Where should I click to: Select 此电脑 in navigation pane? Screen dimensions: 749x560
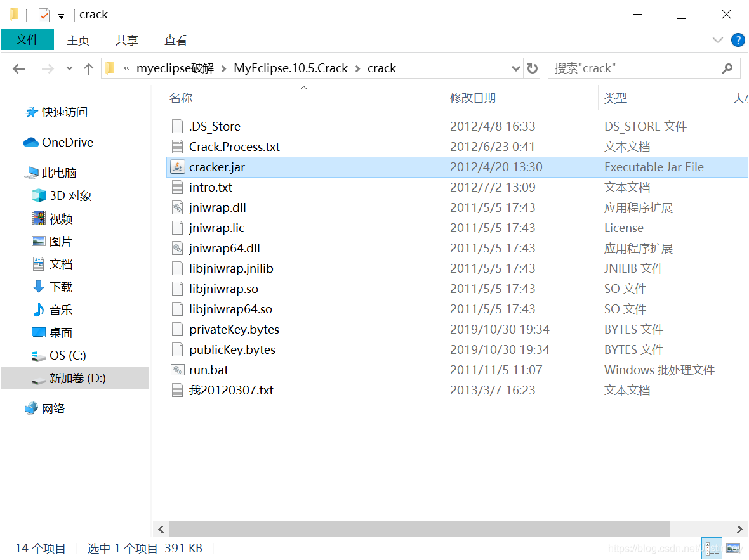(51, 173)
